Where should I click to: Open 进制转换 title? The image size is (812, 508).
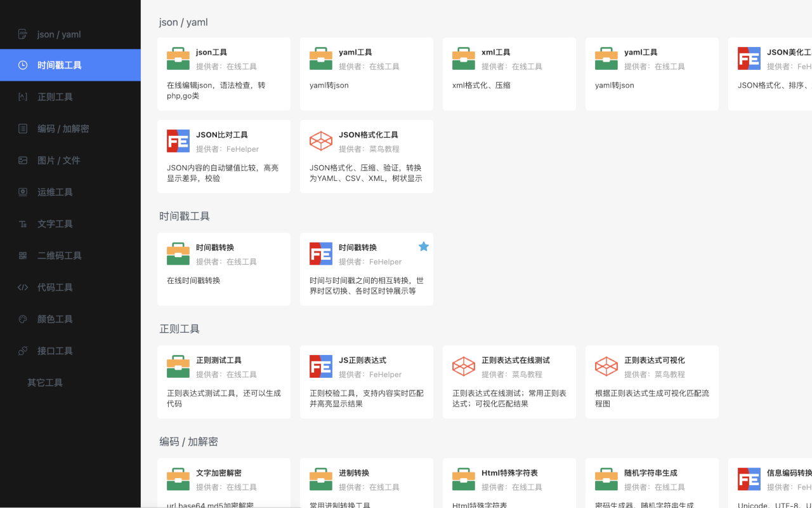click(x=354, y=472)
